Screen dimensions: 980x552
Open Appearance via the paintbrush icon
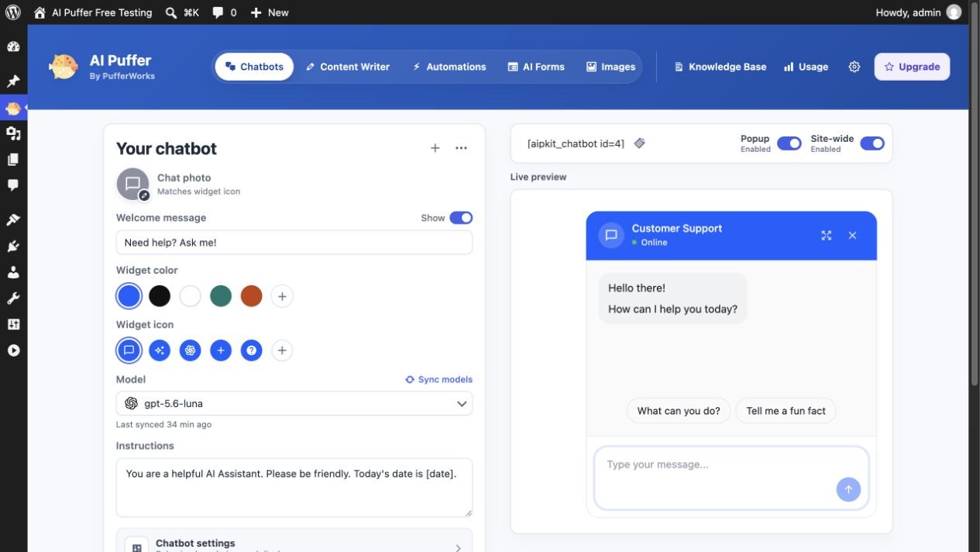coord(13,220)
